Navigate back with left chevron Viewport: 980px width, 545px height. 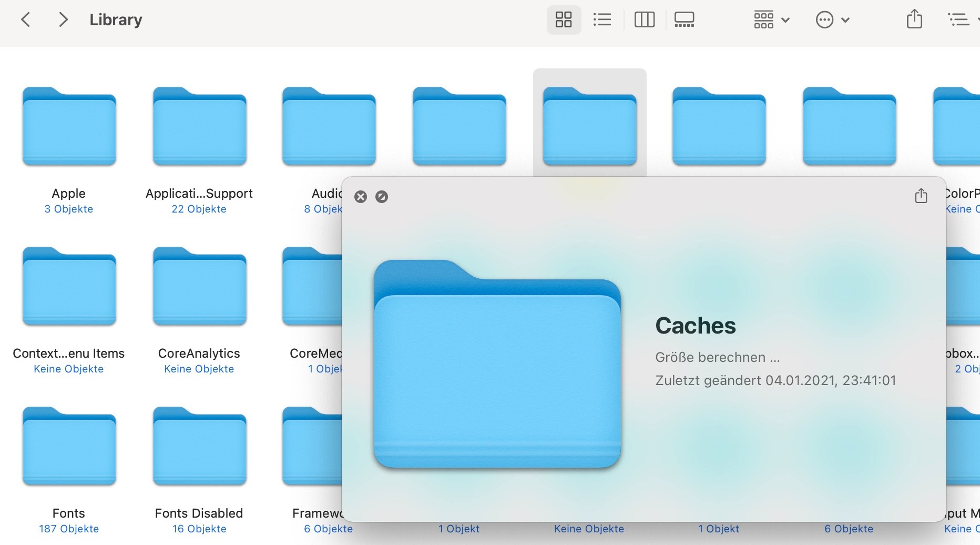click(25, 20)
